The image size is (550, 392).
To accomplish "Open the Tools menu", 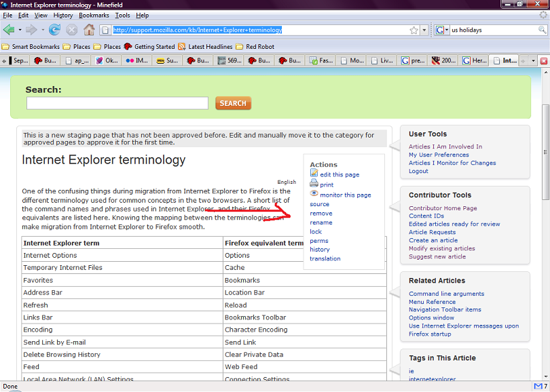I will (122, 15).
